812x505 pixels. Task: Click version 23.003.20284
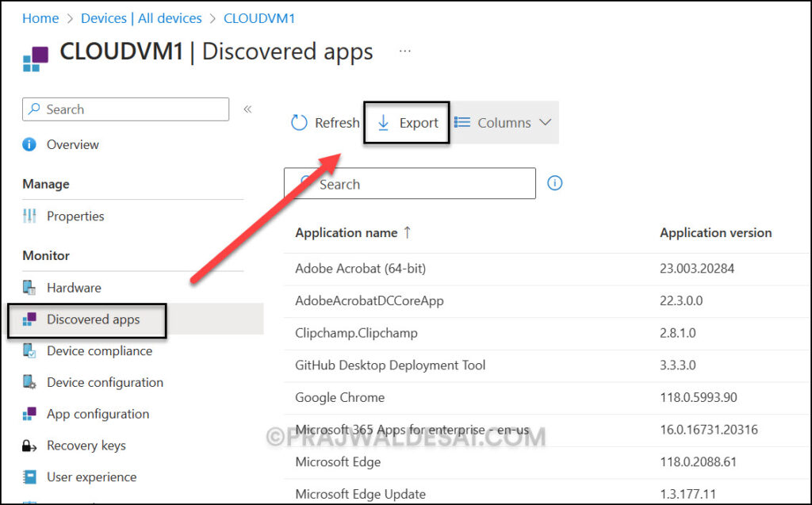coord(697,268)
